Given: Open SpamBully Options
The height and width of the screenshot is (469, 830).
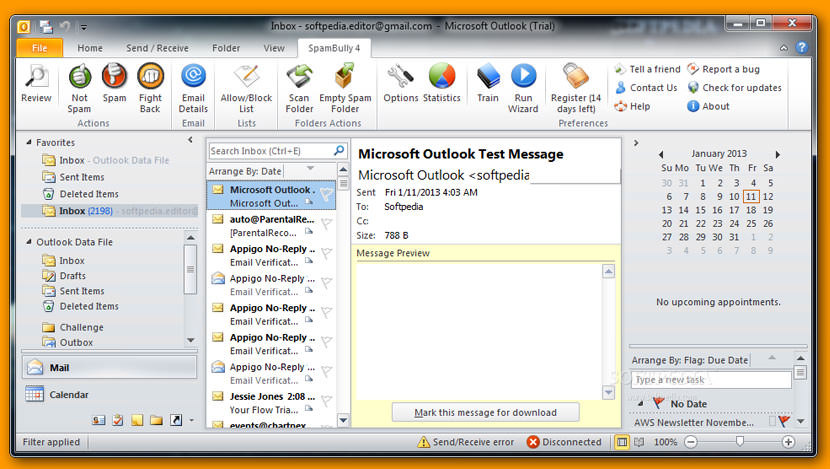Looking at the screenshot, I should coord(401,83).
